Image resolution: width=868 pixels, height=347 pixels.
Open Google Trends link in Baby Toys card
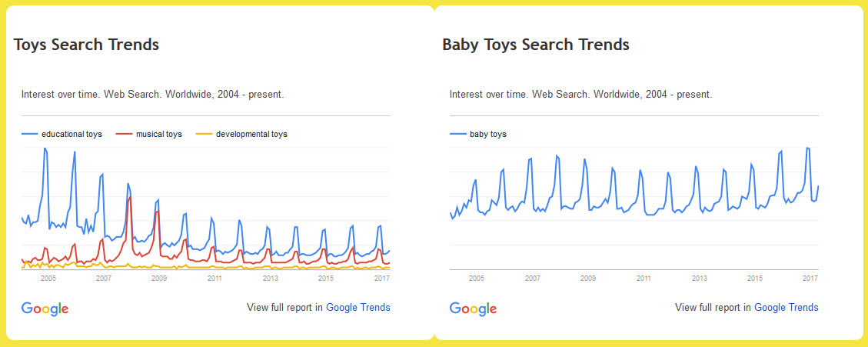pos(787,308)
